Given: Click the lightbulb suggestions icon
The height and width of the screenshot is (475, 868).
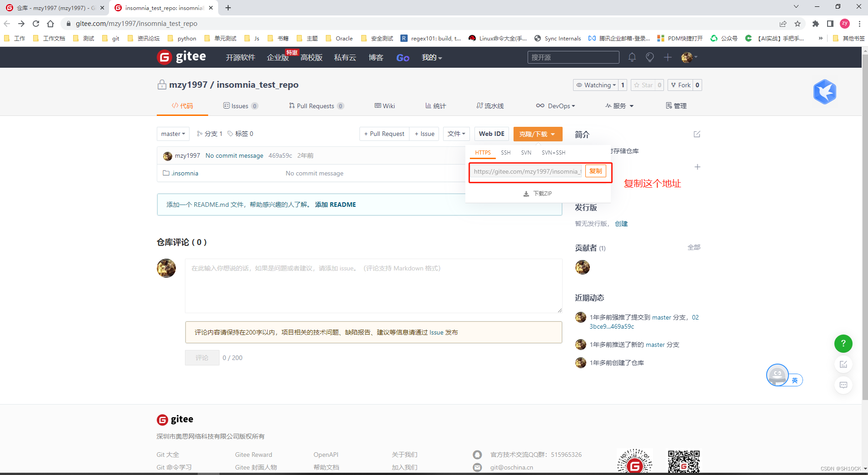Looking at the screenshot, I should [x=649, y=57].
